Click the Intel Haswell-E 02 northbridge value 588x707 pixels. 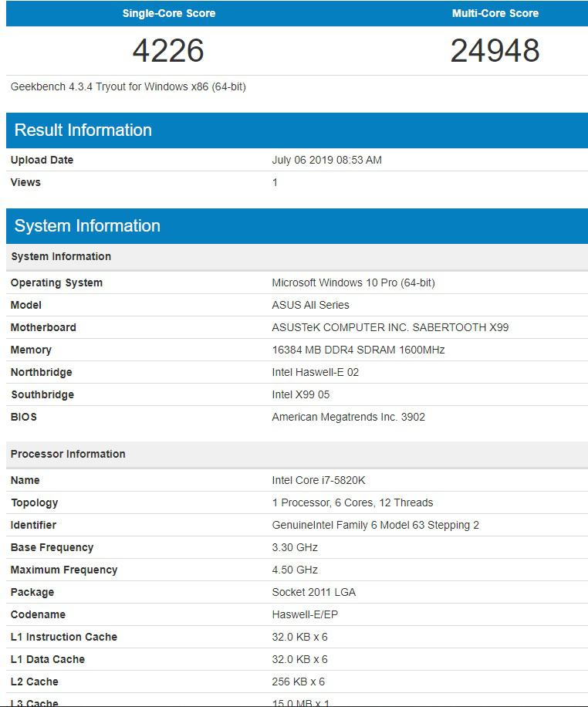(x=315, y=372)
